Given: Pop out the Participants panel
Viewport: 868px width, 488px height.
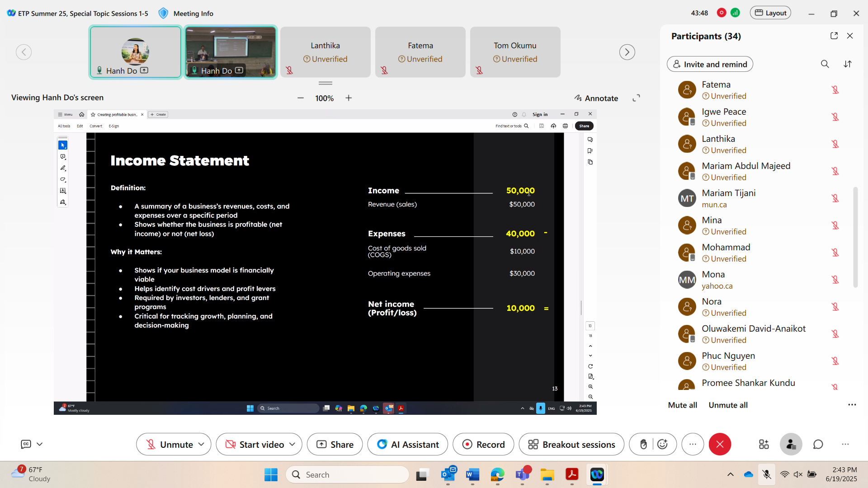Looking at the screenshot, I should (x=834, y=36).
